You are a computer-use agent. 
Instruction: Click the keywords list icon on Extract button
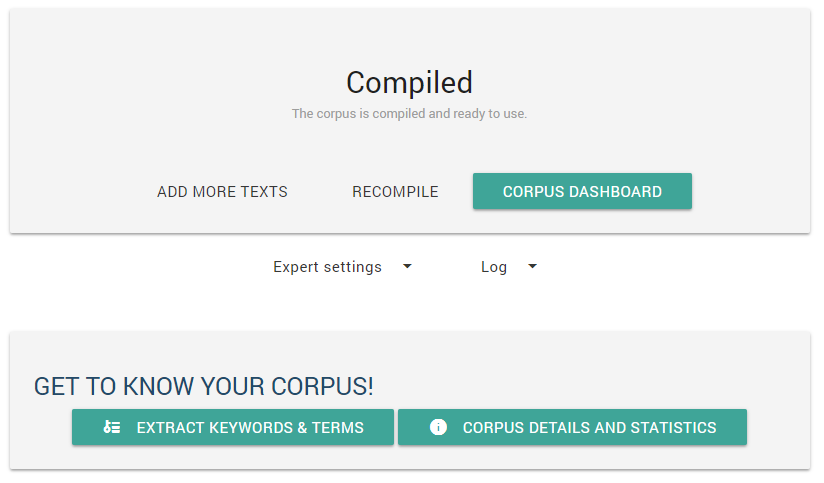(112, 427)
